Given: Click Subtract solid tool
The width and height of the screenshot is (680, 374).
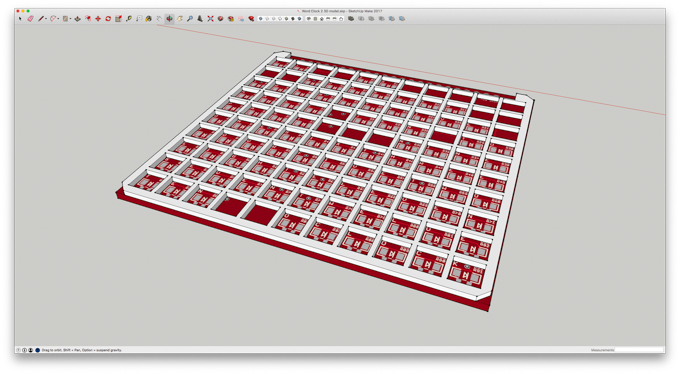Looking at the screenshot, I should click(381, 19).
